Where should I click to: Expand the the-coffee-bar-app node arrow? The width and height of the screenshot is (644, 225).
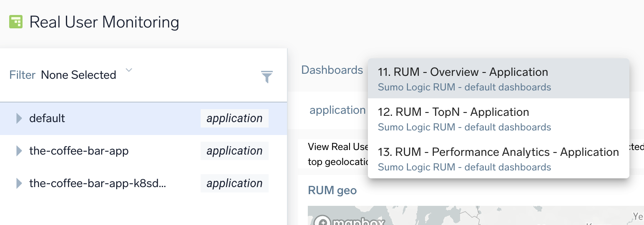pos(19,151)
